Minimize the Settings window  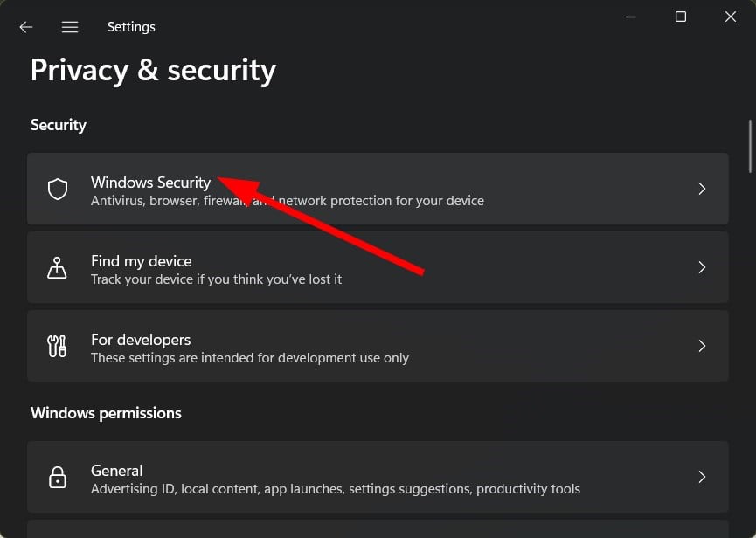click(x=631, y=17)
